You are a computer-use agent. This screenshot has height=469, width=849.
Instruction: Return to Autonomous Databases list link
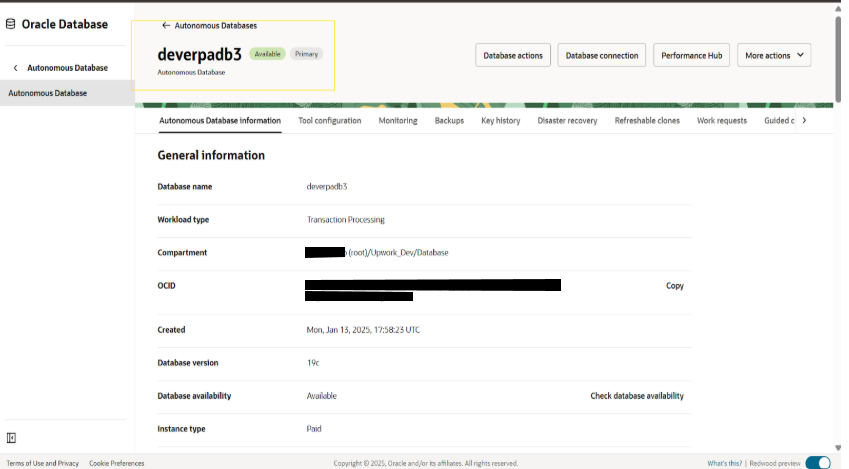click(215, 25)
